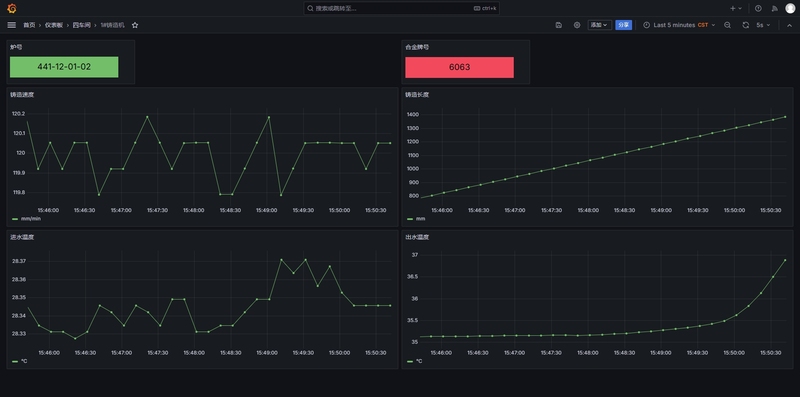Click the search or jump-to field

(401, 8)
